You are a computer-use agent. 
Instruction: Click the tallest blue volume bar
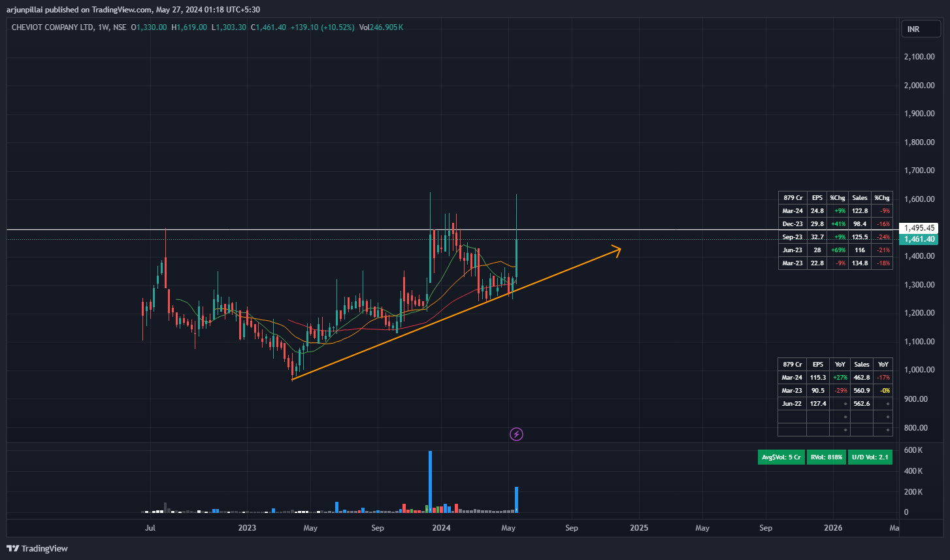(430, 482)
